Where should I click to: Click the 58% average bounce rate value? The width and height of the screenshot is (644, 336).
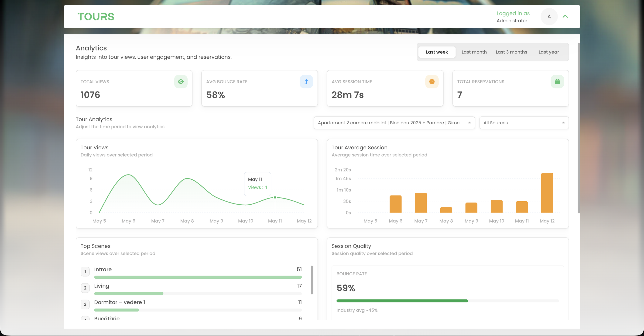(216, 95)
